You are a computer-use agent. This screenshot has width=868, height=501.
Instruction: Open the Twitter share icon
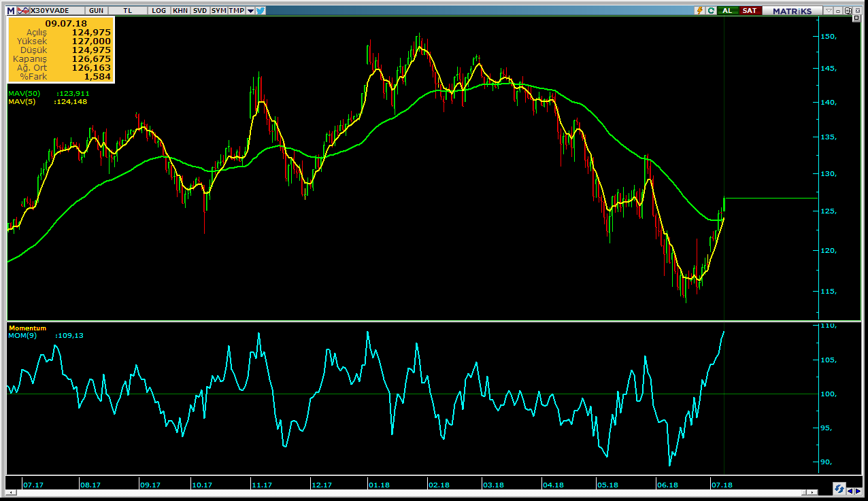(x=260, y=11)
